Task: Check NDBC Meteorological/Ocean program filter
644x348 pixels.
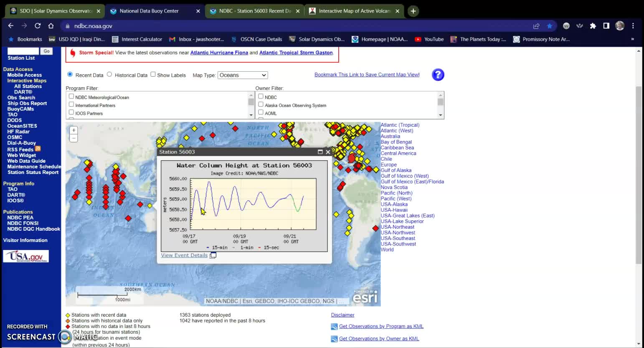Action: tap(71, 96)
